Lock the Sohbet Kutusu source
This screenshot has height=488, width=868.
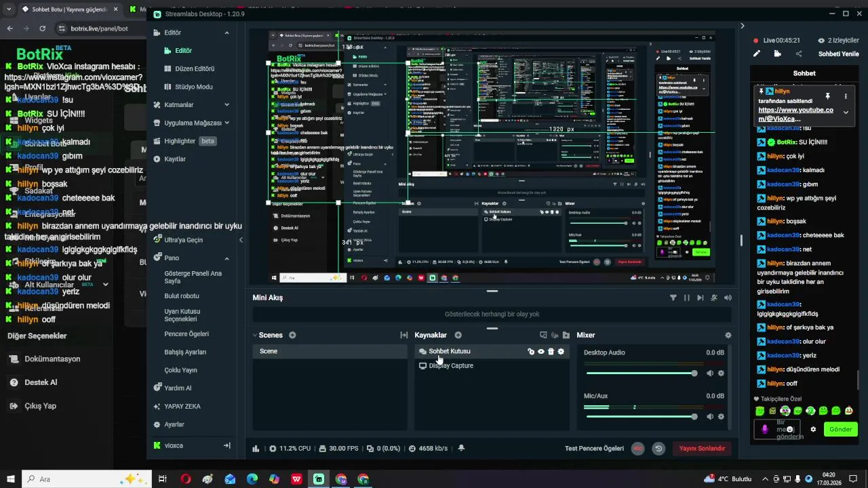(531, 352)
